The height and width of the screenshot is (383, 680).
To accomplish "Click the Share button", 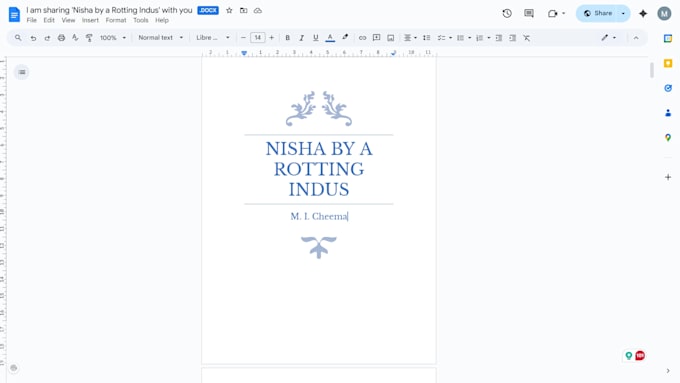I will pos(597,13).
